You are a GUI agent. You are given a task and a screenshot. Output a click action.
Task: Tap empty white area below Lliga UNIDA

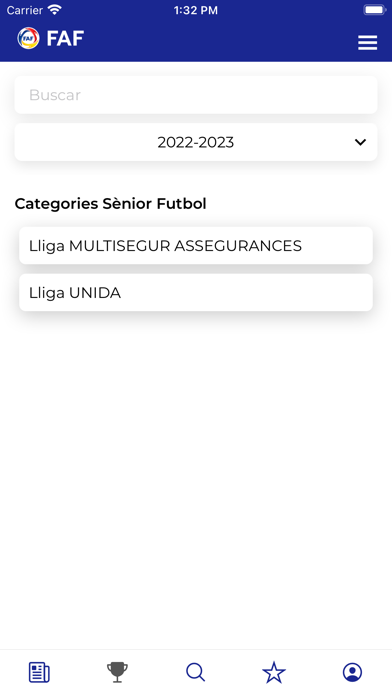[196, 479]
